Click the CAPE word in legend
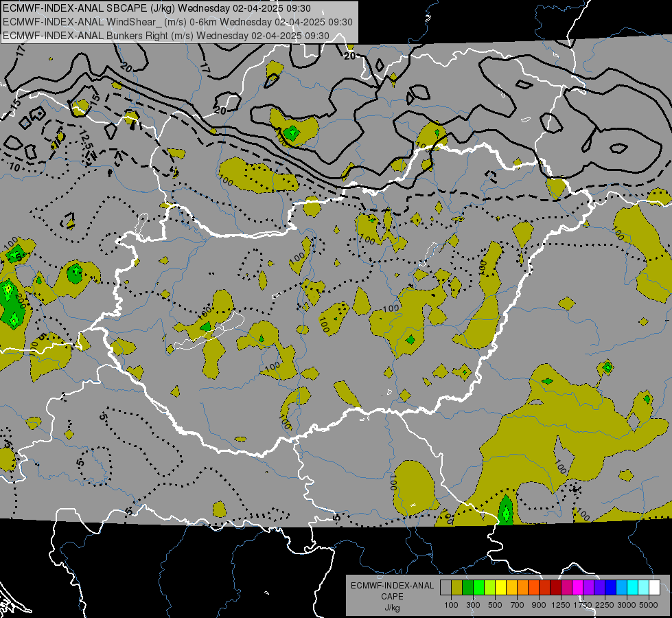This screenshot has width=672, height=618. tap(392, 597)
